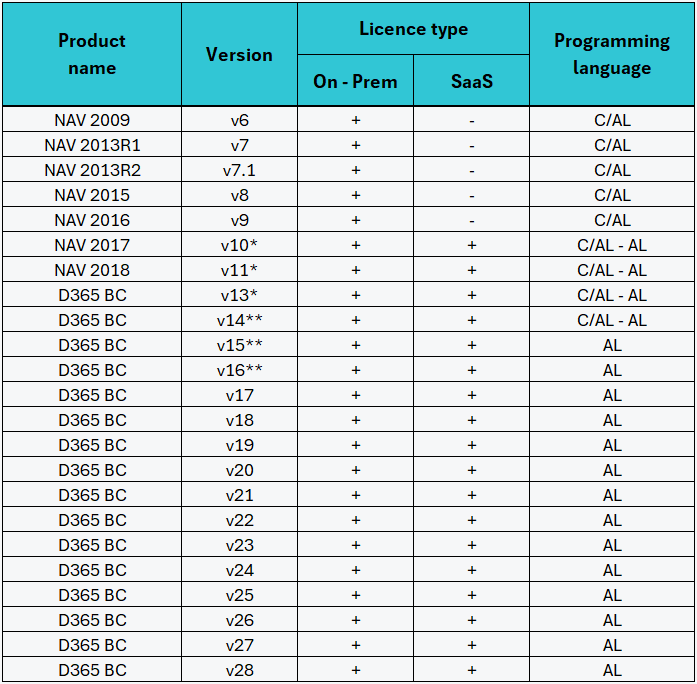Click the v20 version cell

pyautogui.click(x=239, y=470)
